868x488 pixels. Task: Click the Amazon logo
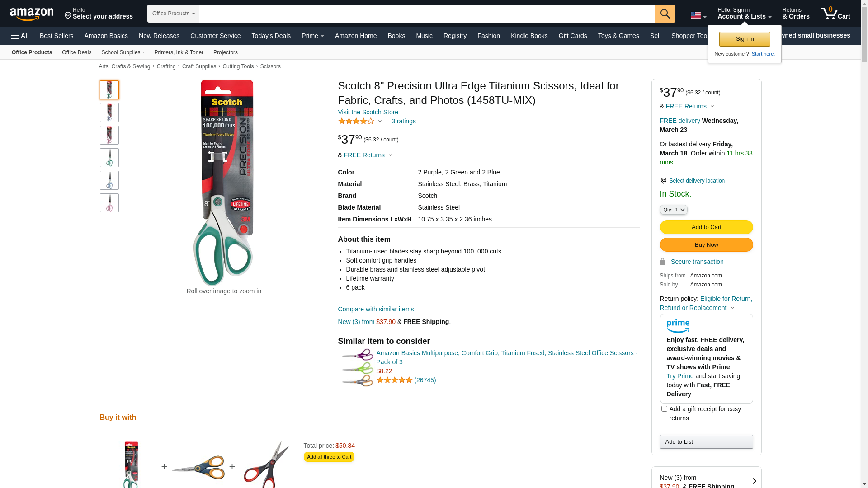32,14
